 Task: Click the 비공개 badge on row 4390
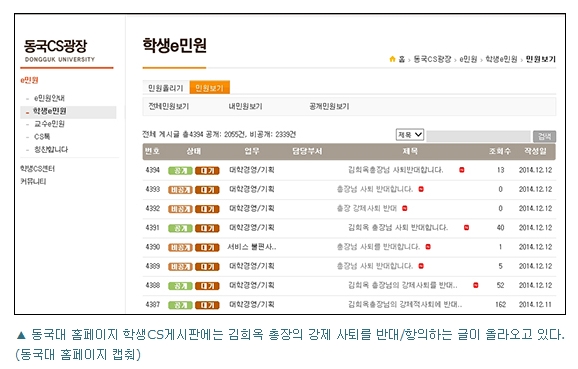[180, 247]
